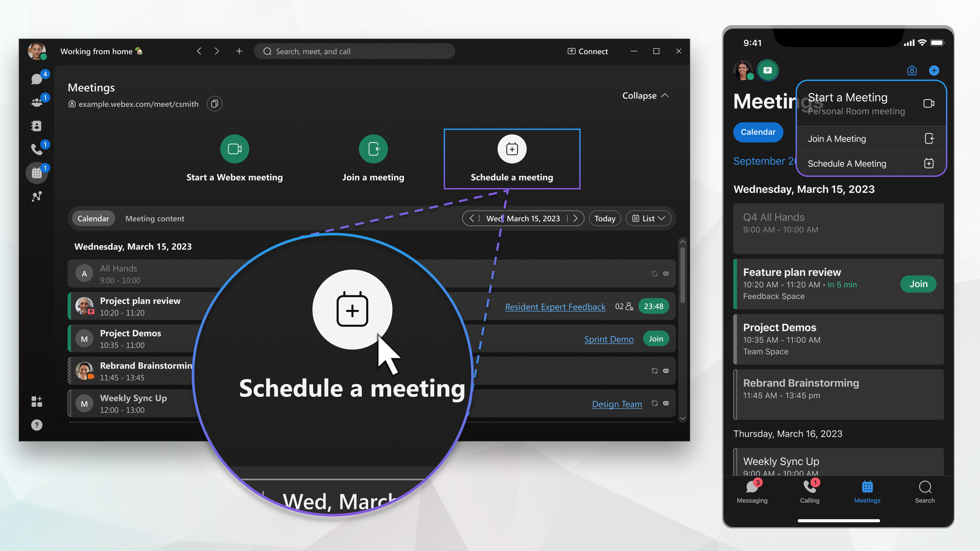
Task: Click the Schedule a Meeting icon
Action: [x=511, y=148]
